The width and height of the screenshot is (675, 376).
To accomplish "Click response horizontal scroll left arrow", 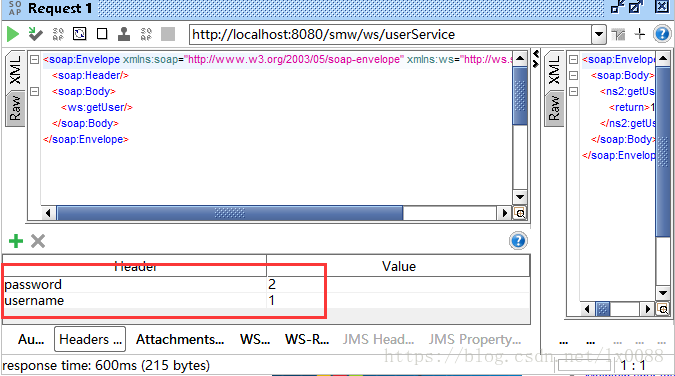I will pos(587,309).
